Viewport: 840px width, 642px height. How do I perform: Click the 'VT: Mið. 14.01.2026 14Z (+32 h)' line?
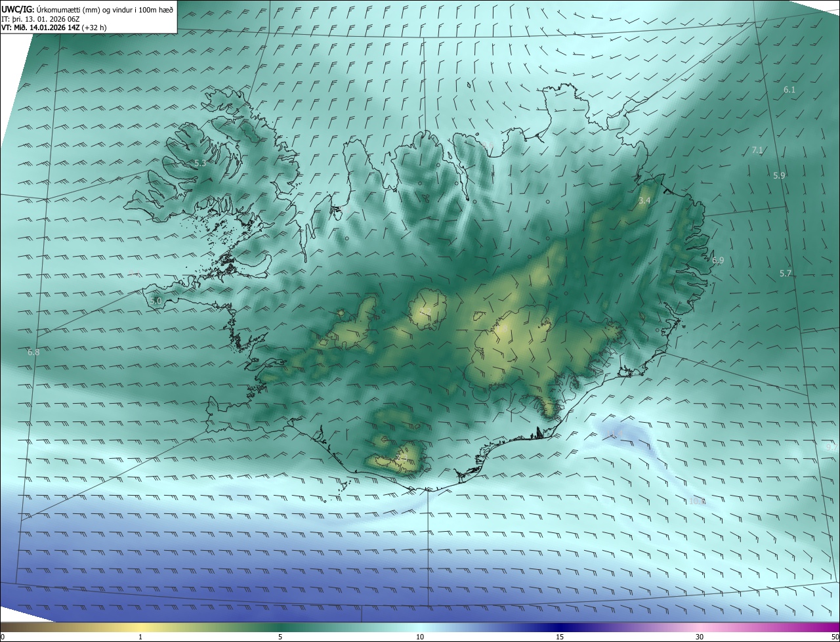[x=54, y=28]
